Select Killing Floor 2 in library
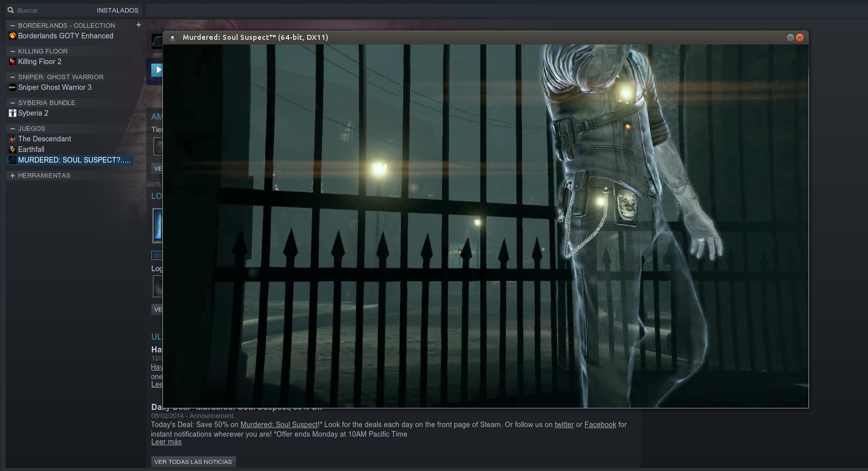868x471 pixels. tap(40, 62)
